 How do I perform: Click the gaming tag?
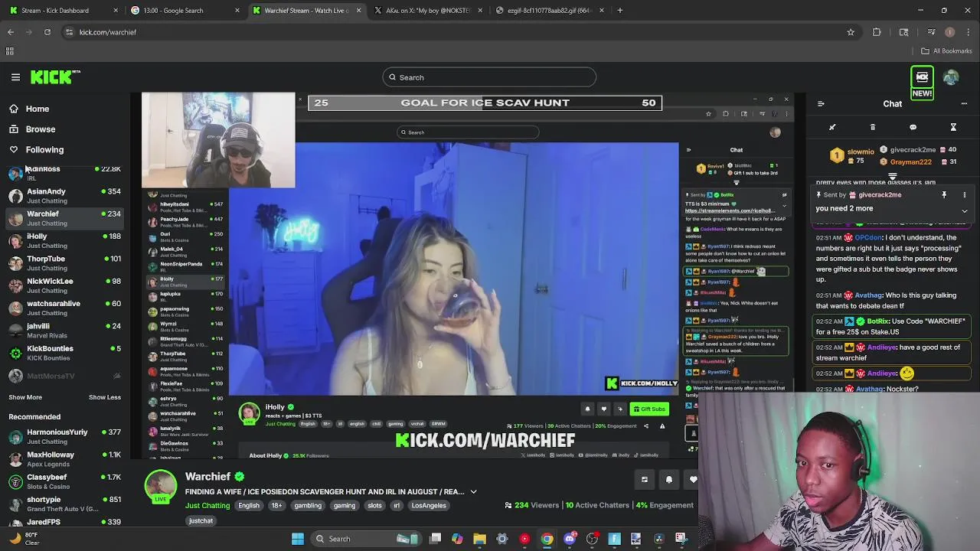345,506
